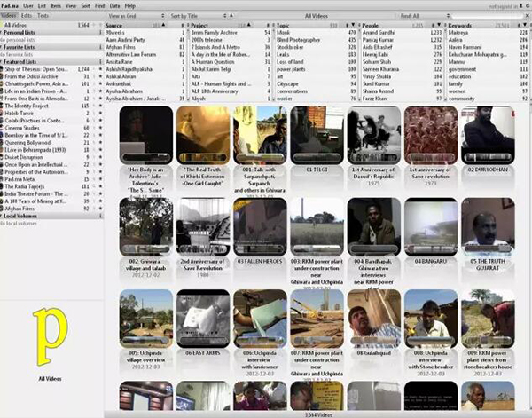Click the star icon for Disket Disruption
Viewport: 532px width, 418px height.
(x=100, y=157)
